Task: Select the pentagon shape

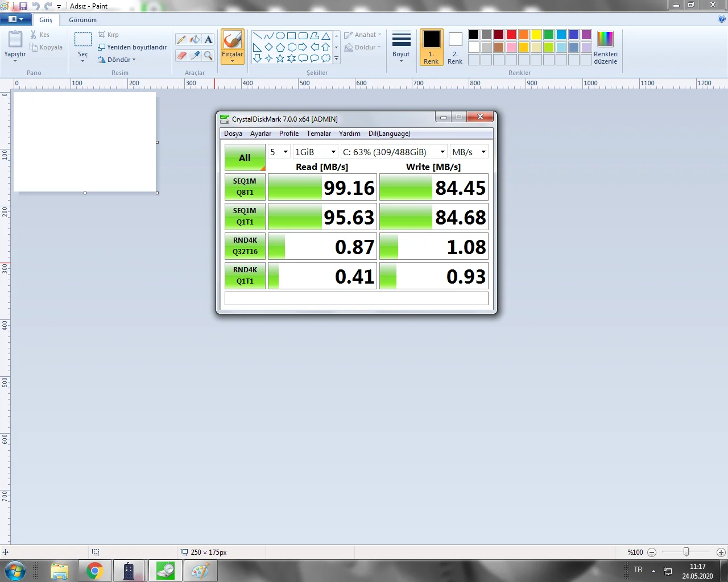Action: pyautogui.click(x=280, y=47)
